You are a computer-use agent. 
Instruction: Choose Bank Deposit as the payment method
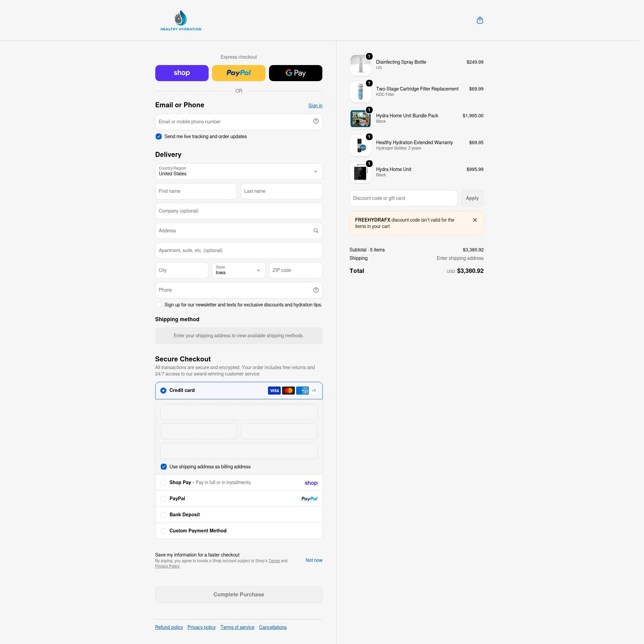point(163,515)
